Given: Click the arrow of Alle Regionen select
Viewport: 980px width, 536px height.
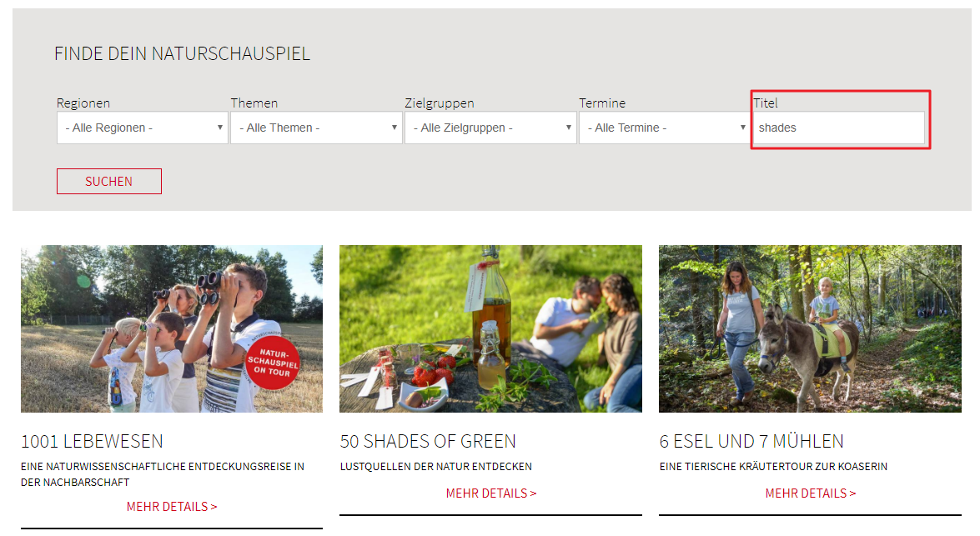Looking at the screenshot, I should point(220,128).
